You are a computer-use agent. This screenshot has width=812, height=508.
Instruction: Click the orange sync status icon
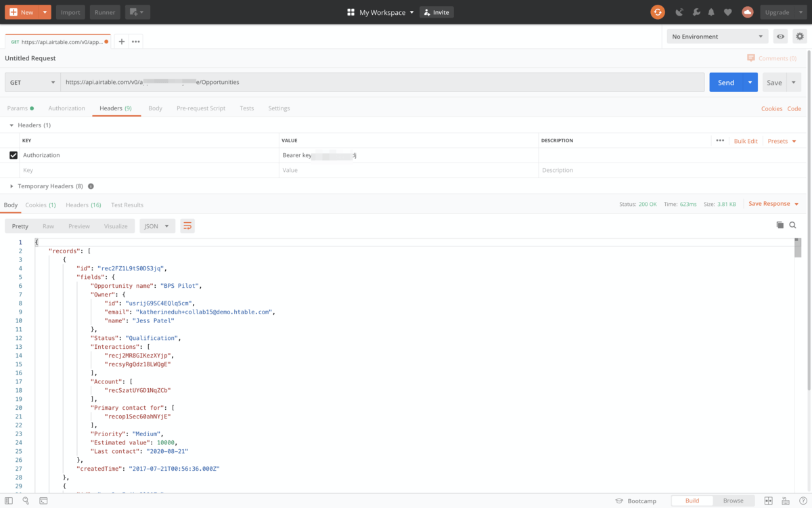tap(658, 12)
